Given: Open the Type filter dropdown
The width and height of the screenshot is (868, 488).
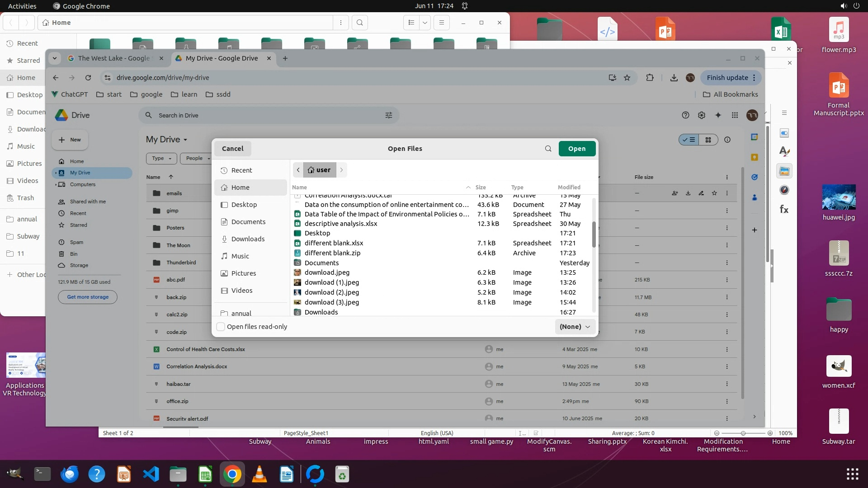Looking at the screenshot, I should [161, 158].
